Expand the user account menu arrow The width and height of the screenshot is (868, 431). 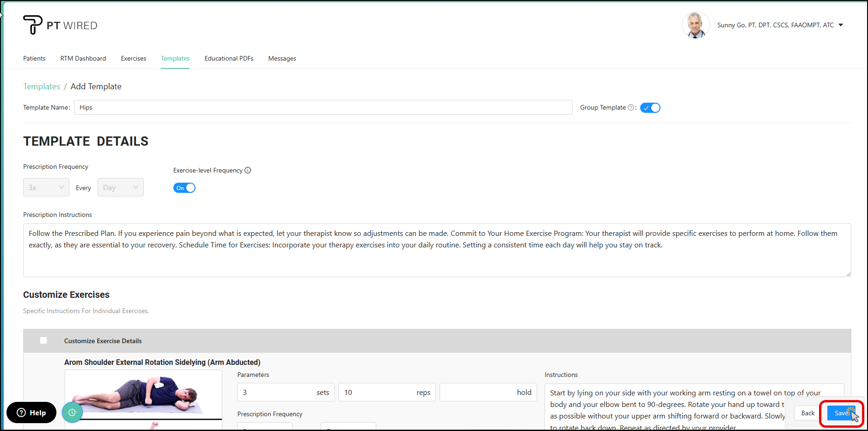point(841,25)
